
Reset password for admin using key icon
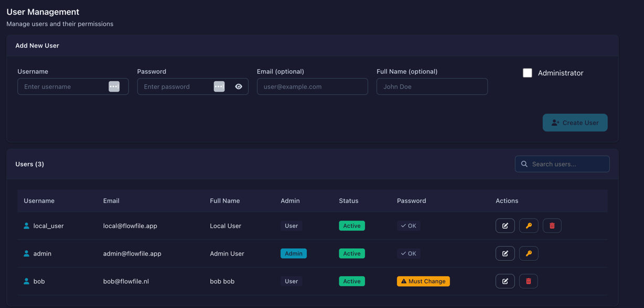pyautogui.click(x=529, y=253)
